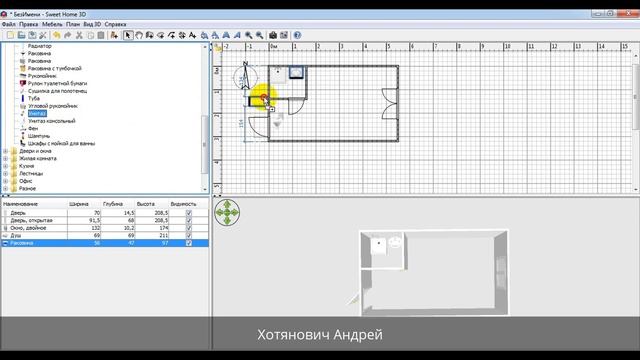The height and width of the screenshot is (360, 640).
Task: Toggle visibility of selected Раковина row
Action: click(x=189, y=243)
